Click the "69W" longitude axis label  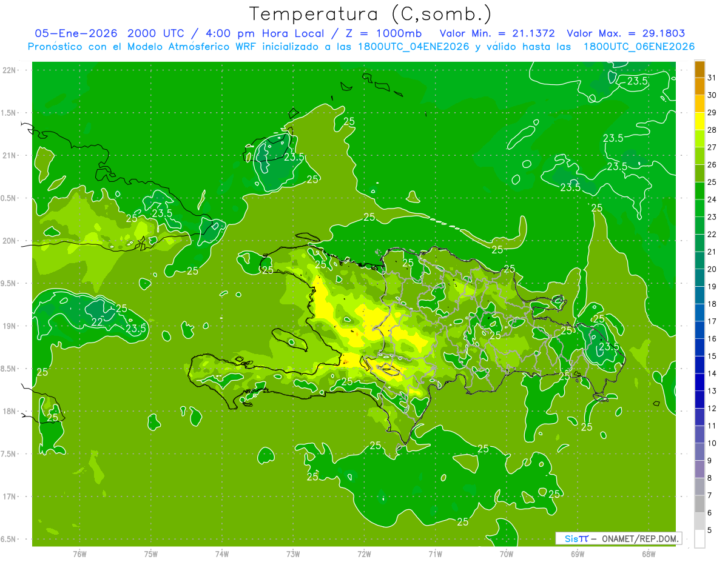coord(578,554)
